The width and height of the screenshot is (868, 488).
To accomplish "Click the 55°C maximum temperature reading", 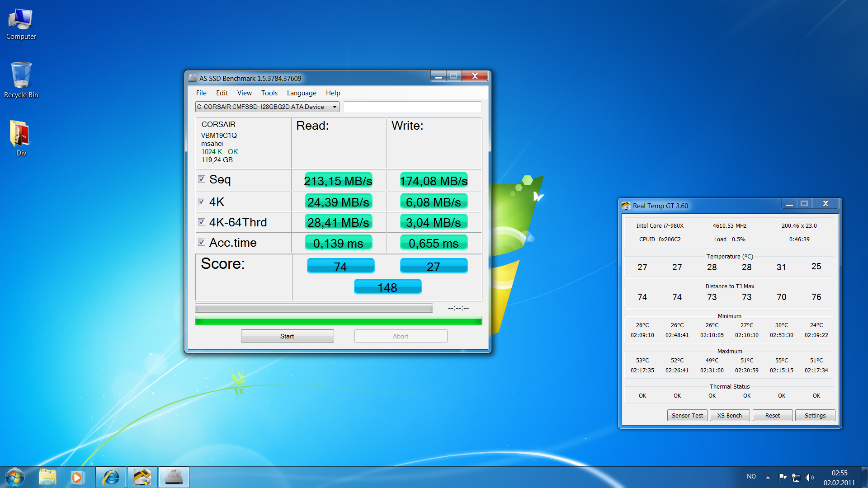I will (x=782, y=360).
